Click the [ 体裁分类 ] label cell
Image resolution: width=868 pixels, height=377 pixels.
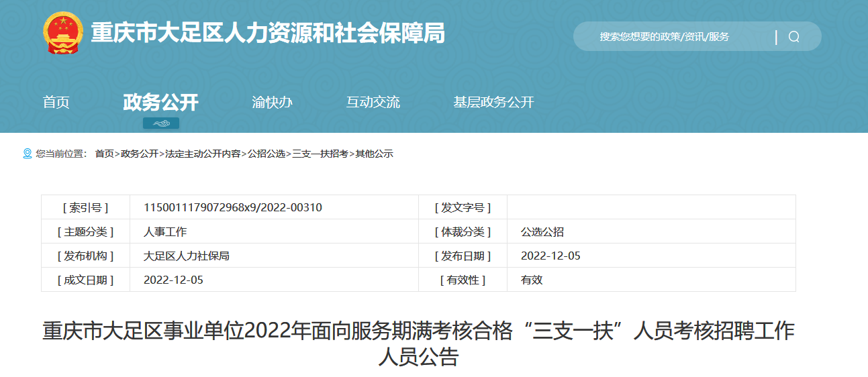tap(463, 231)
